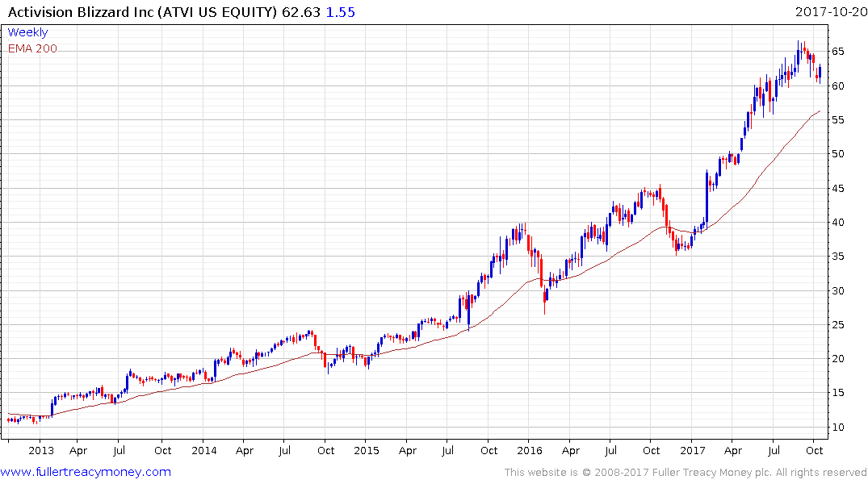Click the 15 price axis label

click(837, 393)
